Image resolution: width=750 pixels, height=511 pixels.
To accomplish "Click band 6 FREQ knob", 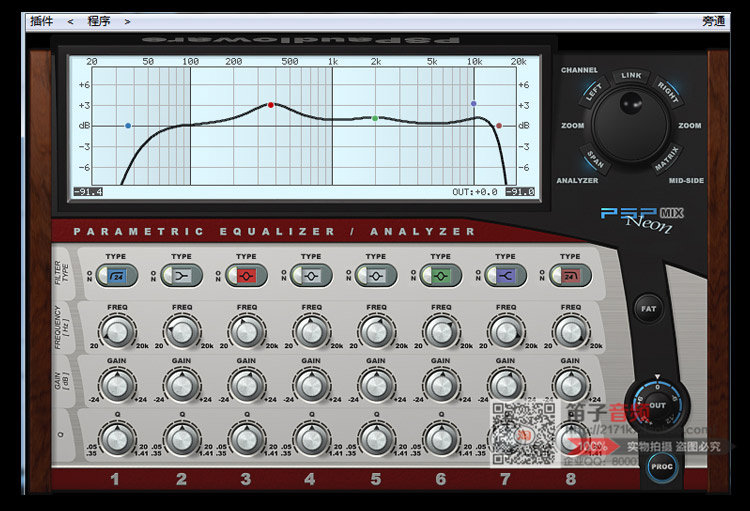I will click(441, 332).
